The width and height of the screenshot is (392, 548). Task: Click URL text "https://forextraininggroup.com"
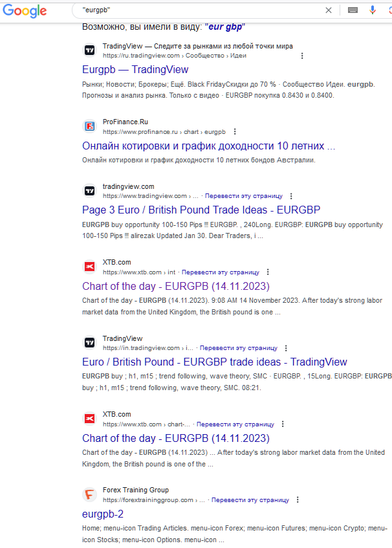tap(147, 500)
